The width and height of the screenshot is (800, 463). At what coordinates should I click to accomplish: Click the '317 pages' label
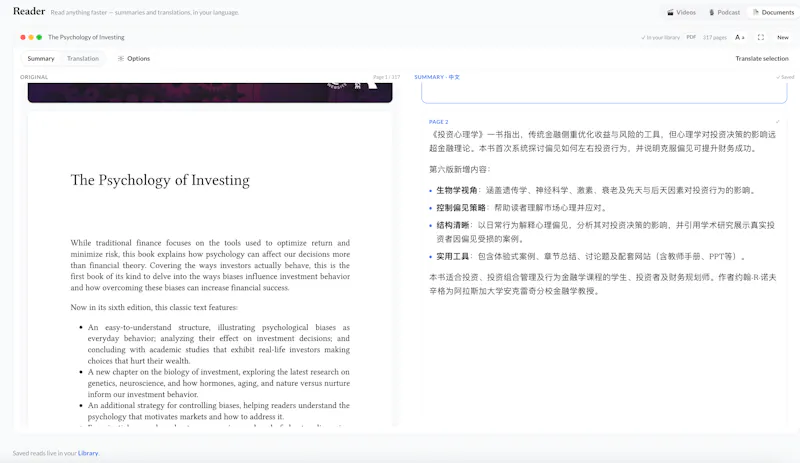coord(714,37)
